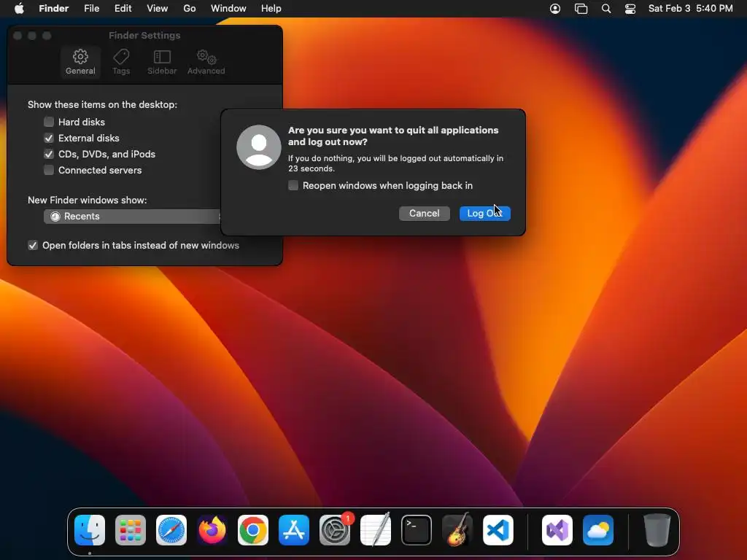Open the Apple menu
The width and height of the screenshot is (747, 560).
point(19,9)
